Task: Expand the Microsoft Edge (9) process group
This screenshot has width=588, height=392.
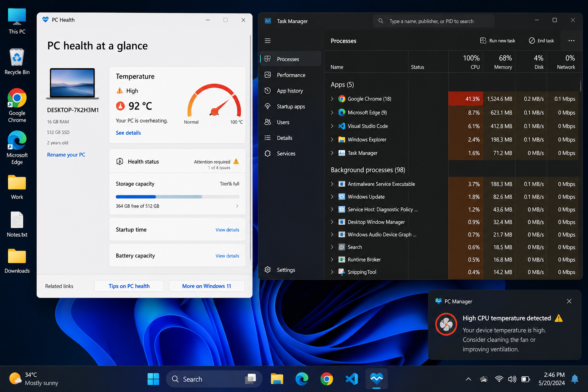Action: pos(332,113)
